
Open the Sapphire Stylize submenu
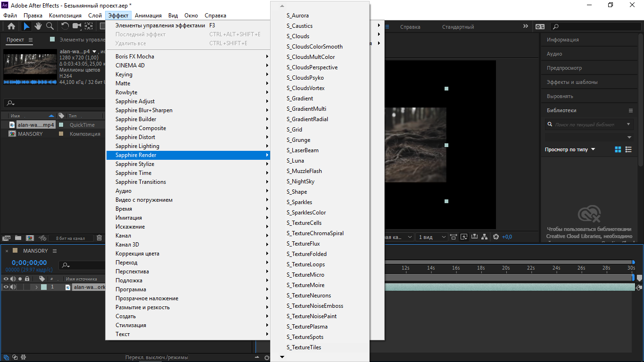pos(135,164)
